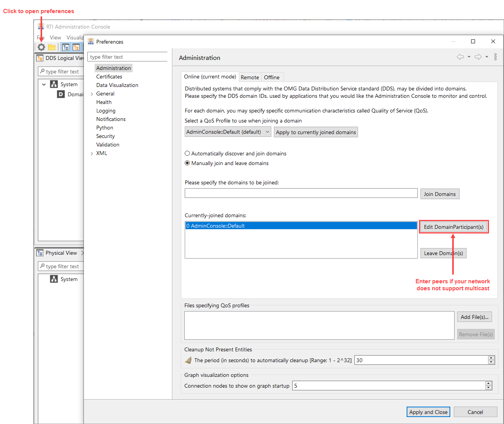Decrease cleanup period with down spinner
This screenshot has height=424, width=504.
pyautogui.click(x=491, y=363)
